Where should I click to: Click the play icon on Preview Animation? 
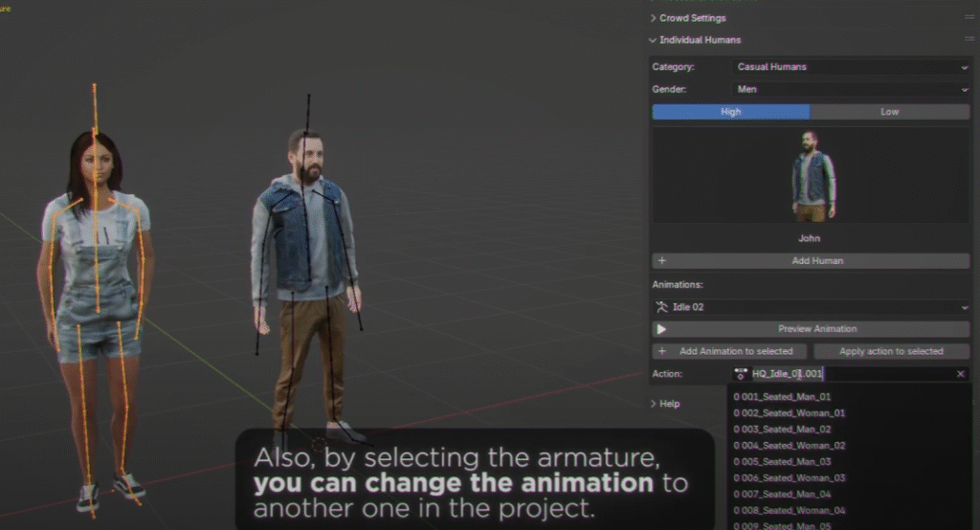click(661, 329)
